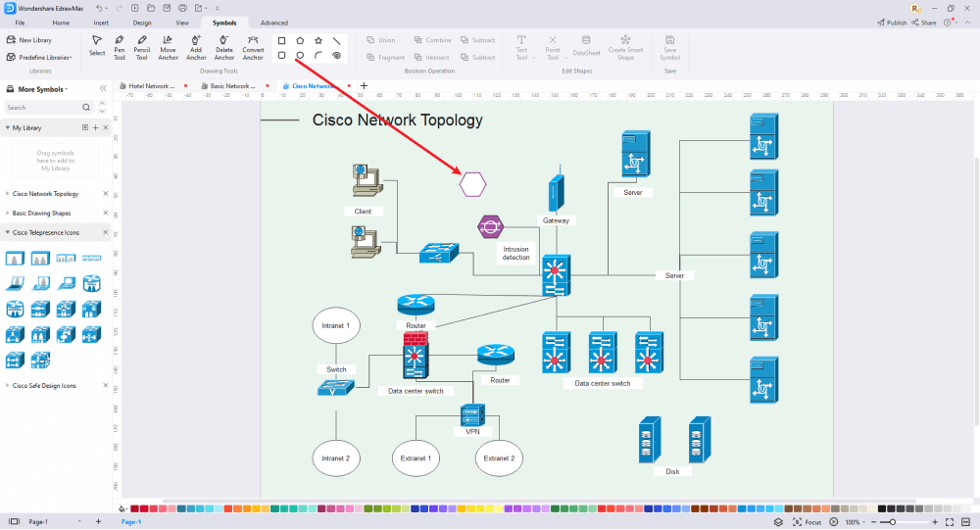Pick the pentagon drawing shape
The image size is (980, 530).
tap(300, 40)
